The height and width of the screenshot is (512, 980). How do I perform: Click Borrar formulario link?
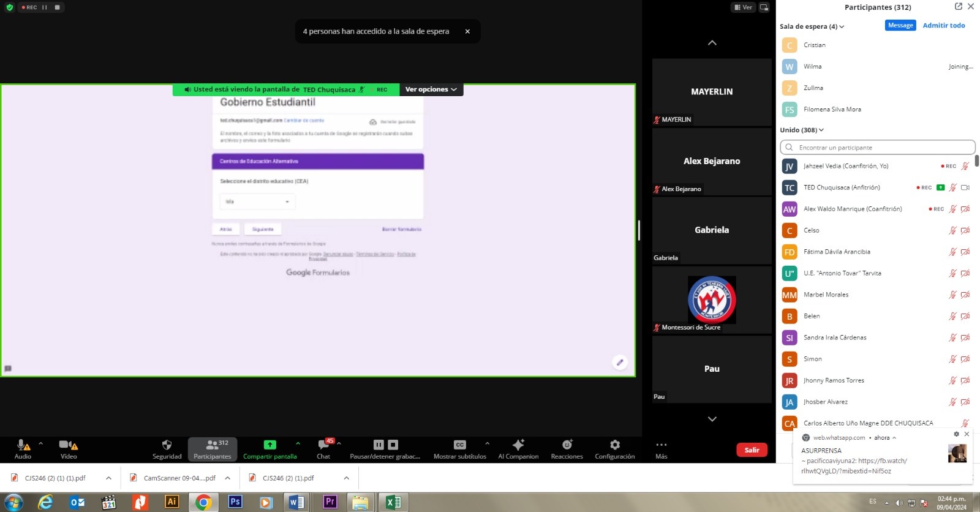(x=402, y=229)
